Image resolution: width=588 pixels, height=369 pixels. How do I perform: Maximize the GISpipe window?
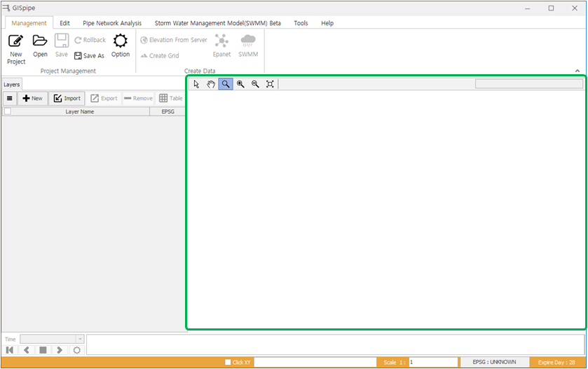click(551, 8)
